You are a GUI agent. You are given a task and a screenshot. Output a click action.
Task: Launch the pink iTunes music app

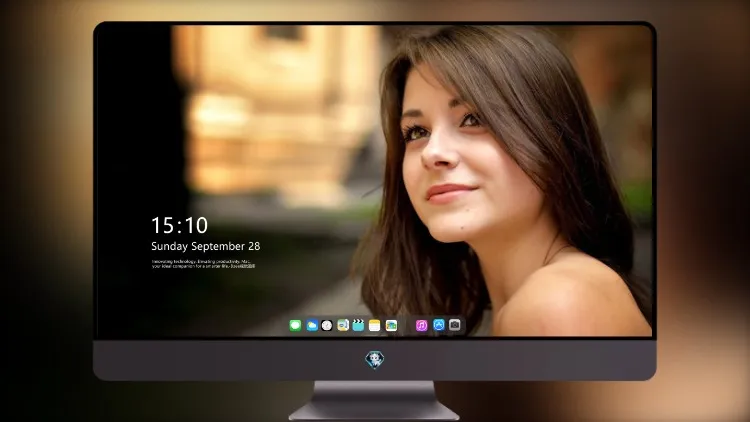421,325
